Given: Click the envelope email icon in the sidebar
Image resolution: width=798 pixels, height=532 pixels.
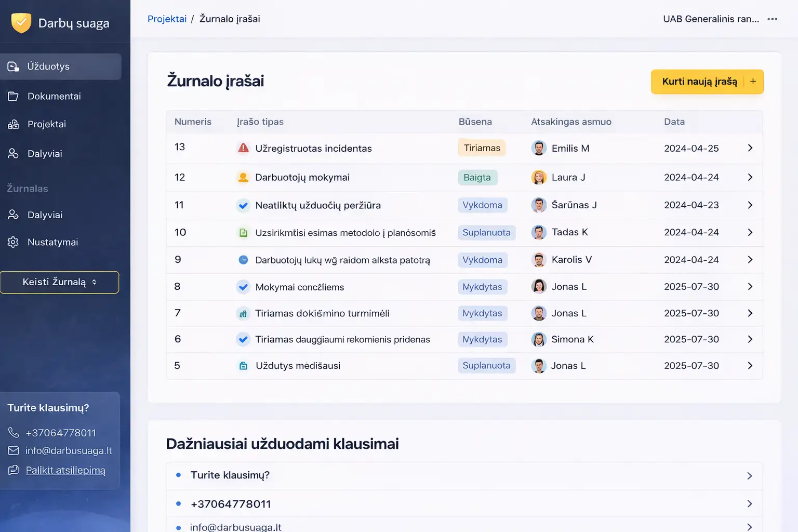Looking at the screenshot, I should coord(14,450).
